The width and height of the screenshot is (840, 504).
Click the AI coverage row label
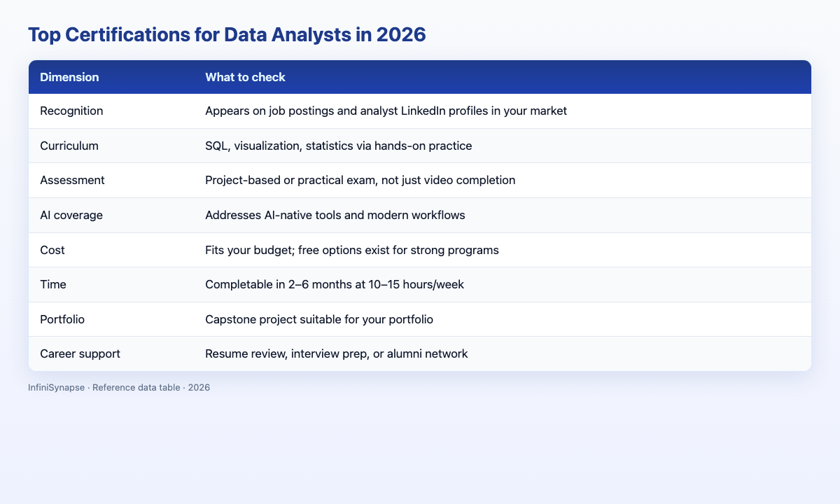point(71,215)
